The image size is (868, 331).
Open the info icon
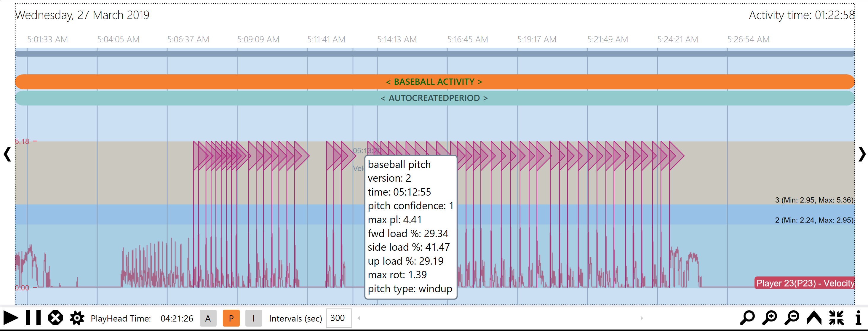click(x=858, y=318)
